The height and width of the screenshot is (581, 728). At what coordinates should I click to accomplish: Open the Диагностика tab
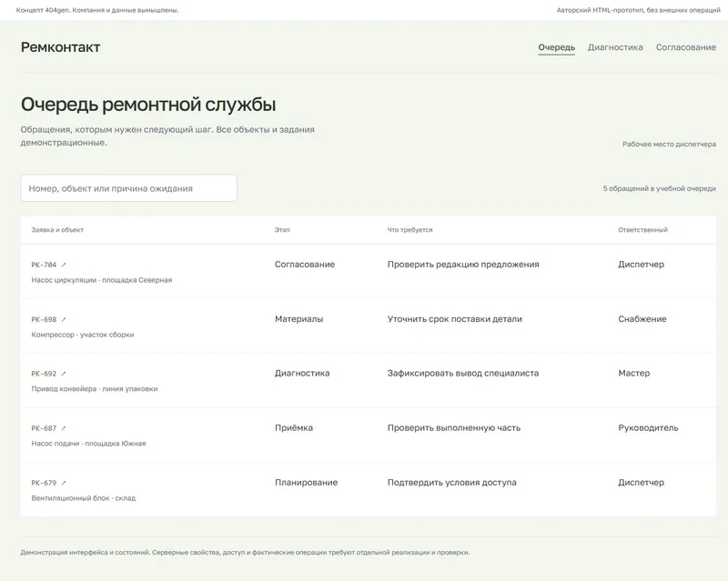[615, 47]
